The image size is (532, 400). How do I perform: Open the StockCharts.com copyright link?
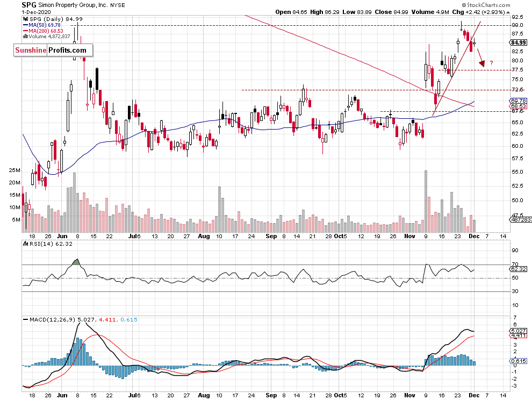[486, 5]
